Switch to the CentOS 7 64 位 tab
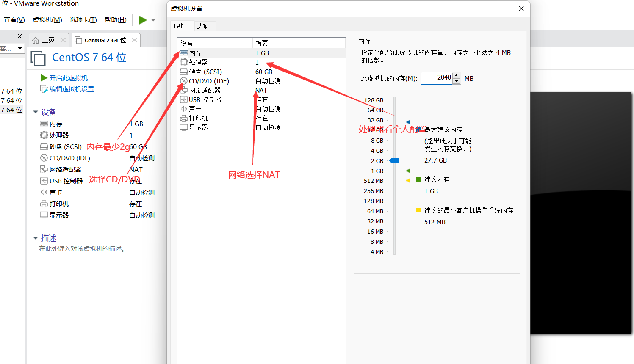Viewport: 634px width, 364px height. coord(105,40)
